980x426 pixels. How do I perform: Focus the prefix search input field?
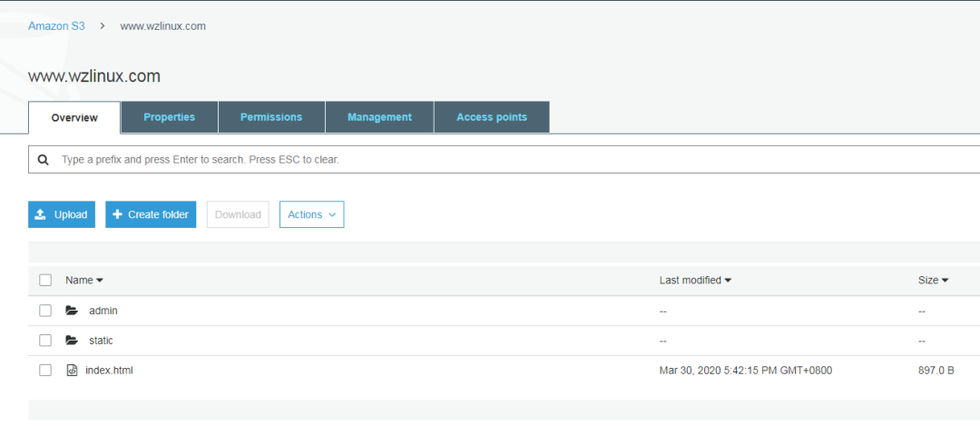504,160
